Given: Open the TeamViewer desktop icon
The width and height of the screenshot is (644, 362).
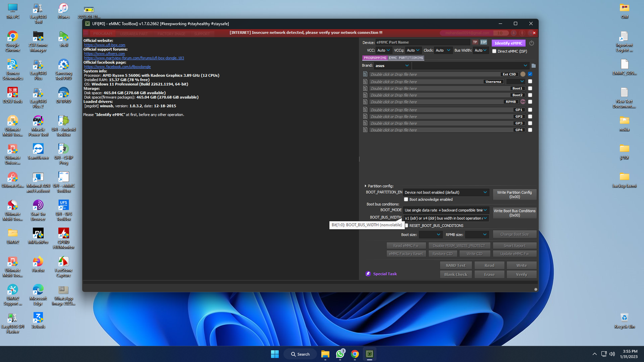Looking at the screenshot, I should tap(38, 151).
